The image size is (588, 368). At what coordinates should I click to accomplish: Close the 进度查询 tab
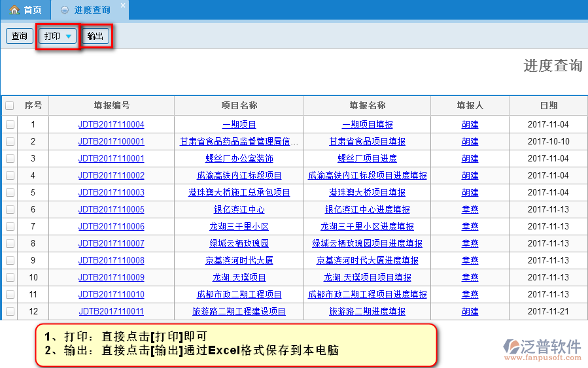pos(122,6)
